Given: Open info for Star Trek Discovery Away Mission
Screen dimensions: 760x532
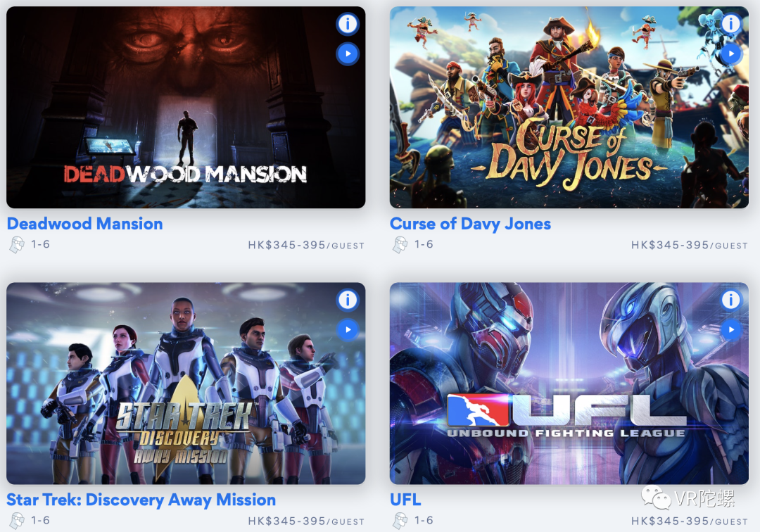Looking at the screenshot, I should click(x=348, y=300).
